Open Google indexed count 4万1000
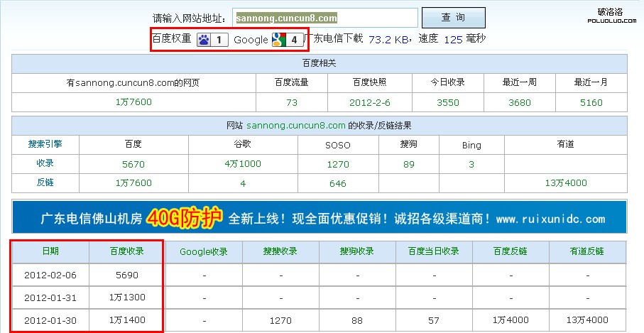644x333 pixels. (x=242, y=164)
